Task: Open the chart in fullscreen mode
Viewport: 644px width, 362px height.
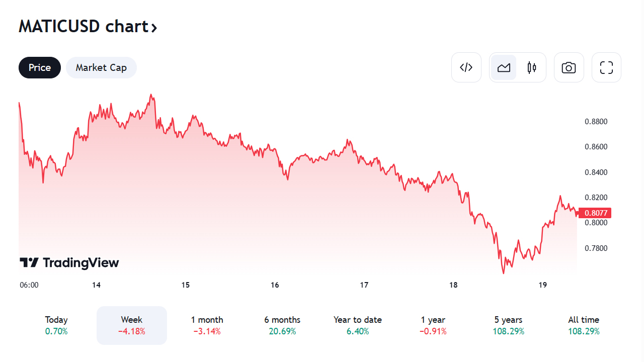Action: (x=606, y=67)
